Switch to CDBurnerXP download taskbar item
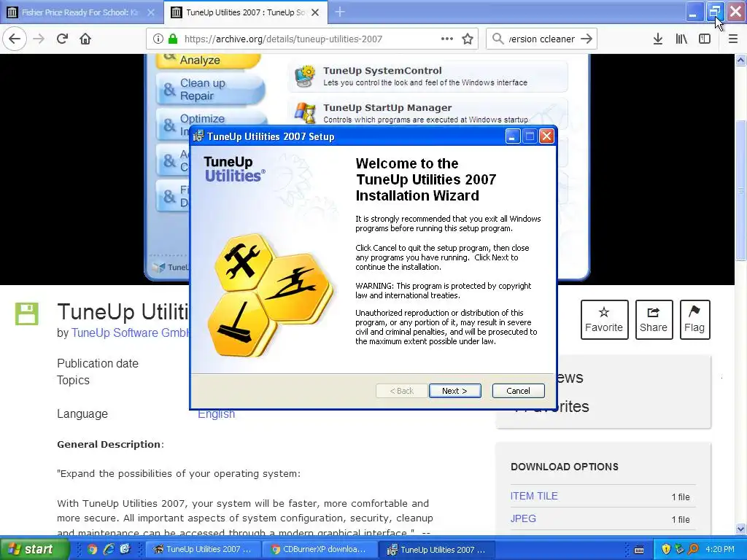 tap(320, 550)
